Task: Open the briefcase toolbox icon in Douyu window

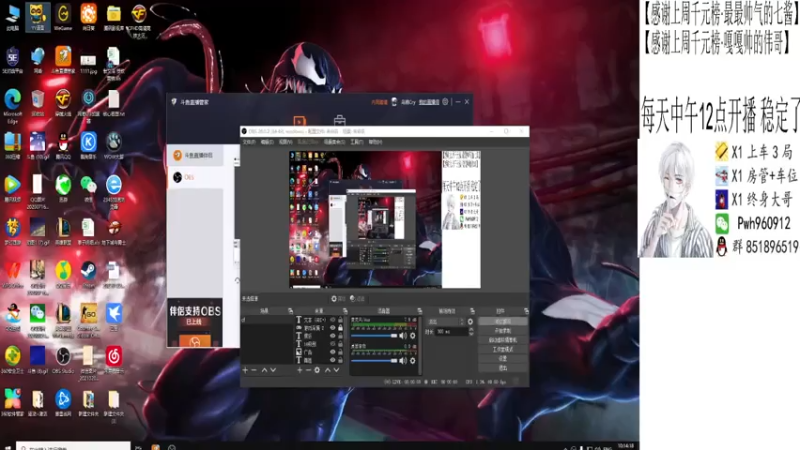Action: 340,121
